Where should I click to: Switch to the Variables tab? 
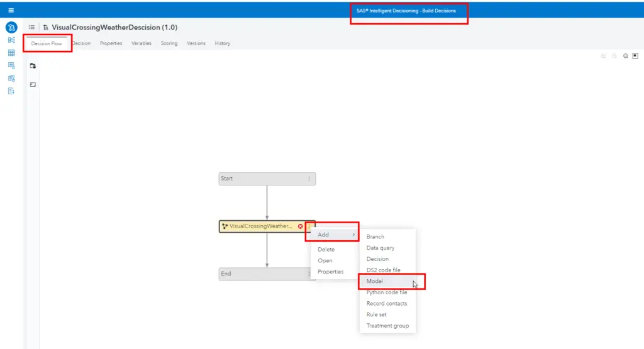point(141,43)
